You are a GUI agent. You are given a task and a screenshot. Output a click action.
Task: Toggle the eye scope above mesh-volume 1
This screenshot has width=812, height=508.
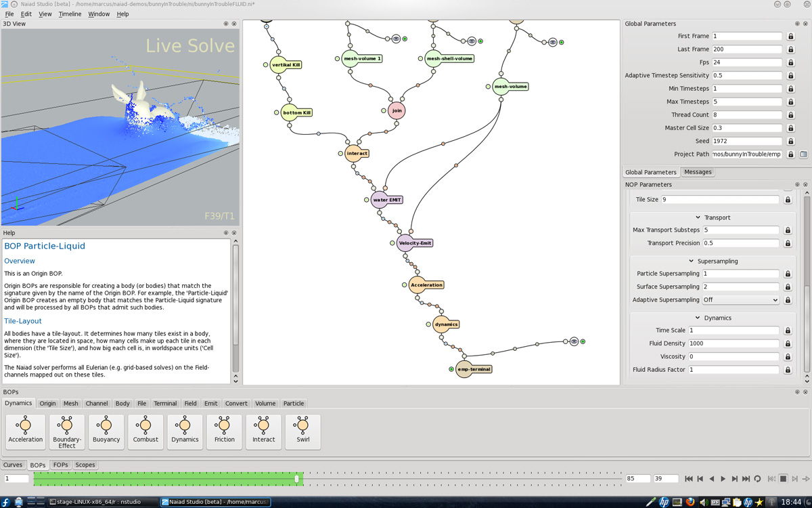pos(397,39)
